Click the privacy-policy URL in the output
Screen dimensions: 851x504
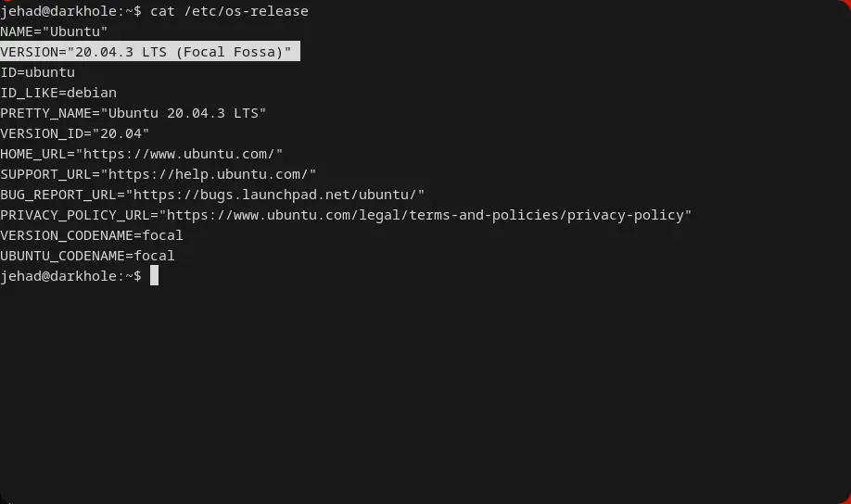click(425, 215)
